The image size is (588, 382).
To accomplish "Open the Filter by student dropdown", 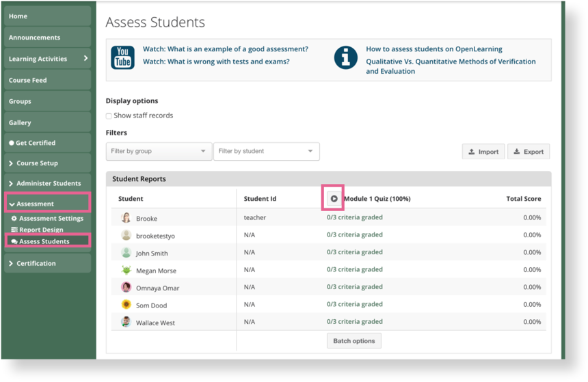I will click(x=266, y=151).
